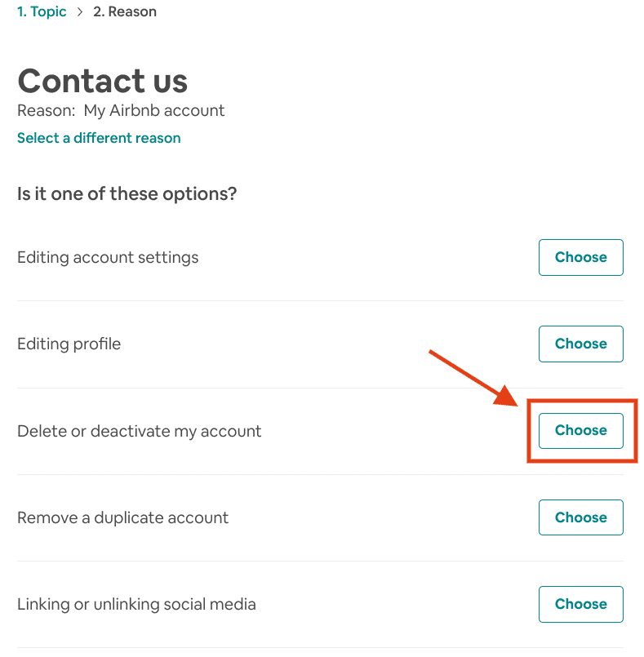Click "Delete or deactivate my account" row text

pyautogui.click(x=139, y=430)
